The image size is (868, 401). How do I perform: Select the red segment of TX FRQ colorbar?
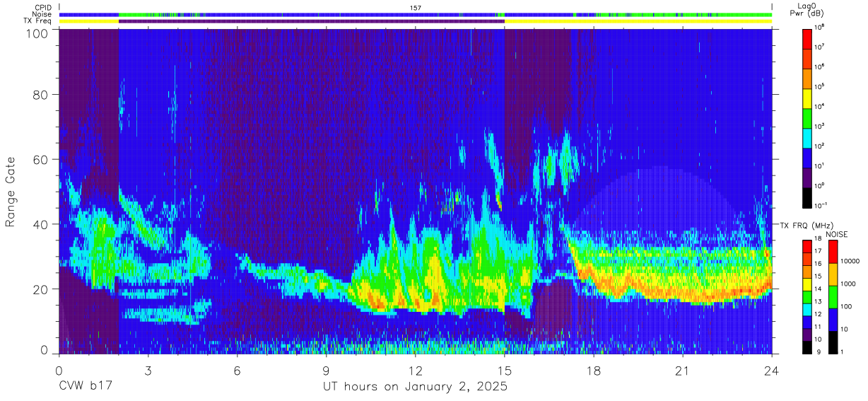(807, 247)
